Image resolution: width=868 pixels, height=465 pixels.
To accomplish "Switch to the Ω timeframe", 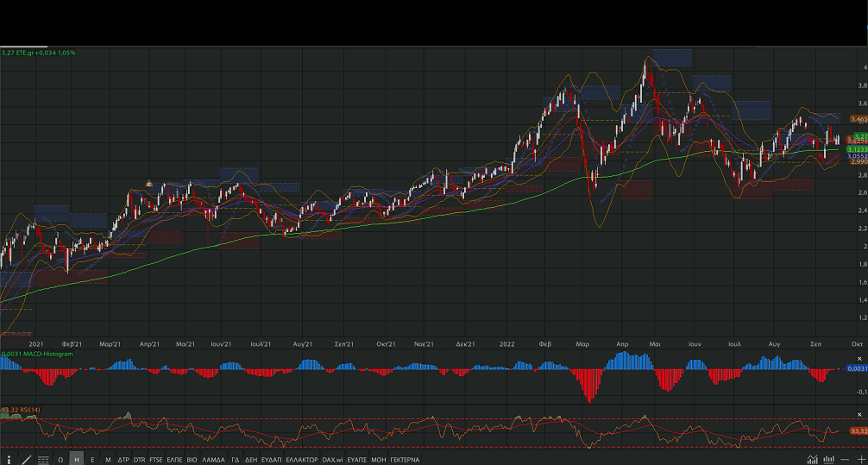I will 60,460.
